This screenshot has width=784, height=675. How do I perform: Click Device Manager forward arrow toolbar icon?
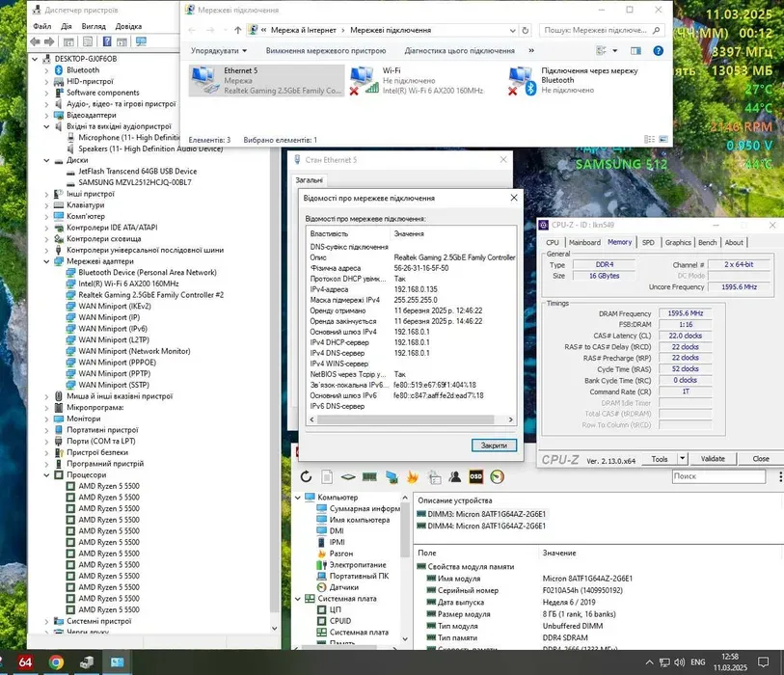(49, 41)
